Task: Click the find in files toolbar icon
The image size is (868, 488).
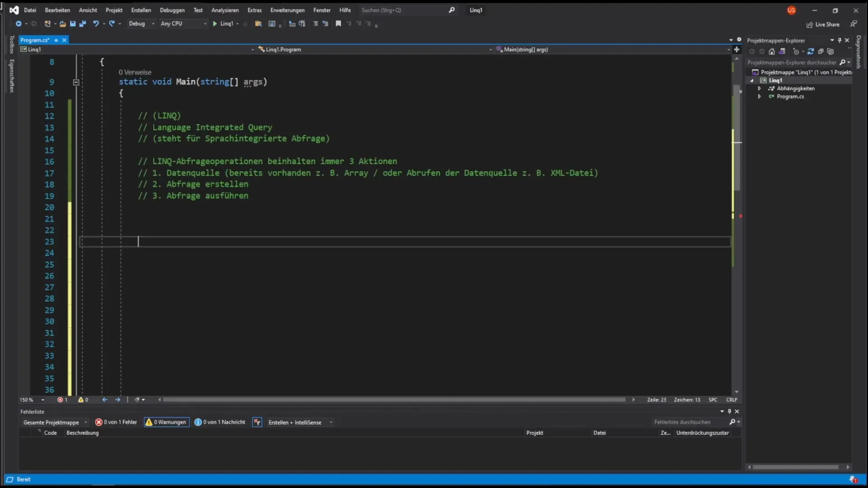Action: pyautogui.click(x=259, y=23)
